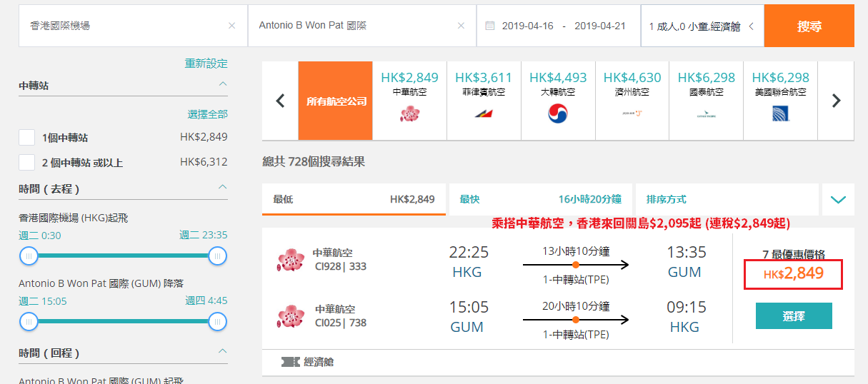Viewport: 868px width, 384px height.
Task: Select the 最快 16小時20分鐘 tab
Action: click(x=541, y=199)
